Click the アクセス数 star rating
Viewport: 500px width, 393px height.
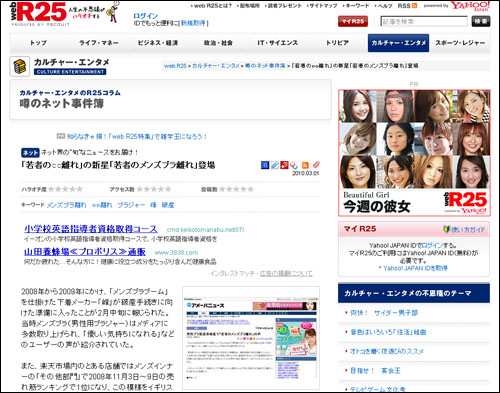click(154, 189)
